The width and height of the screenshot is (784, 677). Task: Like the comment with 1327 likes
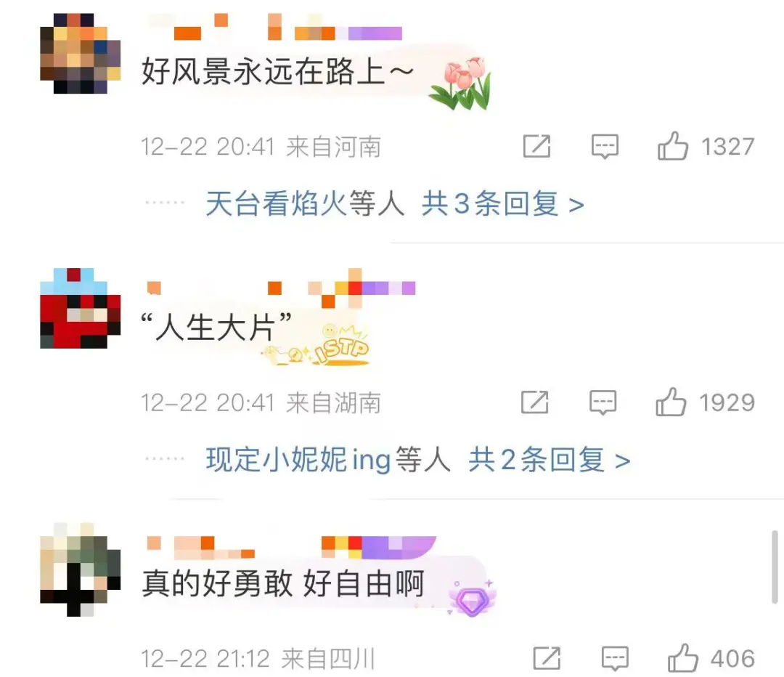(x=672, y=146)
